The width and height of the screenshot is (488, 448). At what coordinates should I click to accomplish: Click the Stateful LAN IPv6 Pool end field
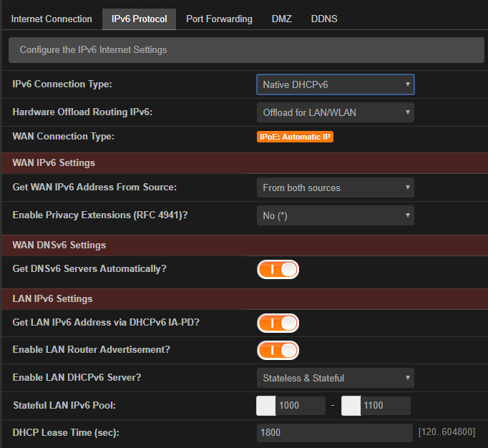[x=385, y=406]
